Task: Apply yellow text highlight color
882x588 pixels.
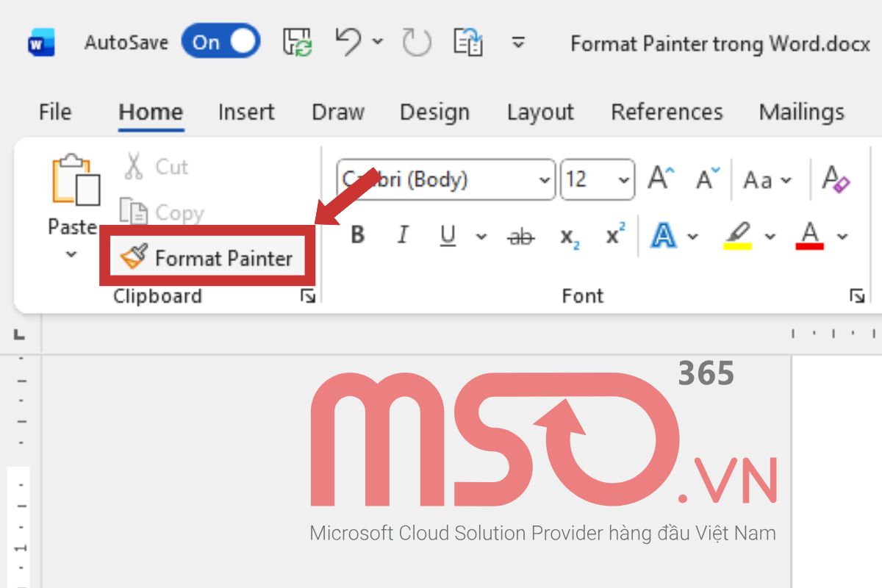Action: pos(738,235)
